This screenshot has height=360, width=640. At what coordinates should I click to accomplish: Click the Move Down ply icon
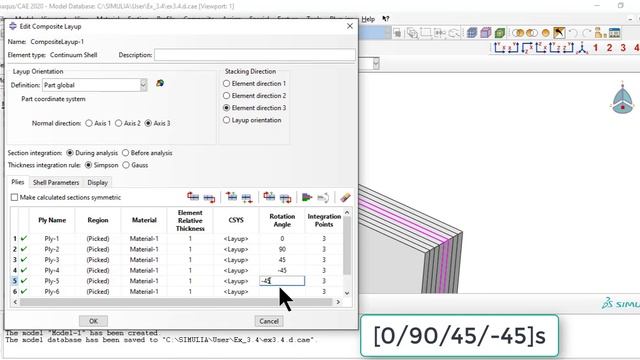(x=209, y=198)
